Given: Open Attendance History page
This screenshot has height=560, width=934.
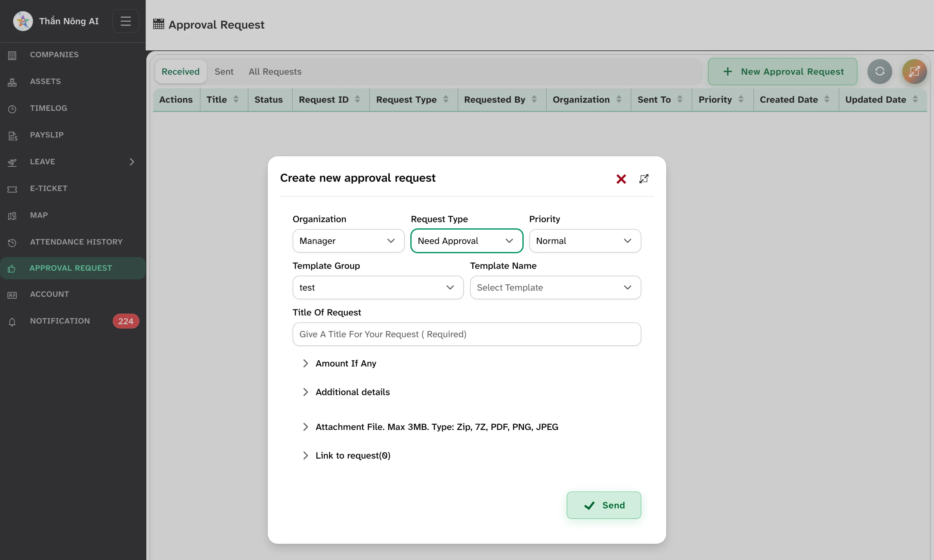Looking at the screenshot, I should coord(73,242).
